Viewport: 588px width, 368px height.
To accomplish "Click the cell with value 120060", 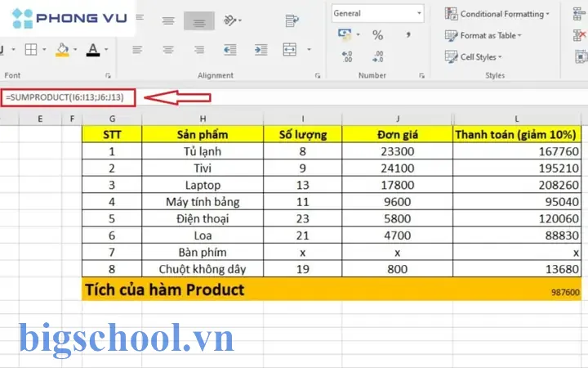I will click(x=517, y=218).
